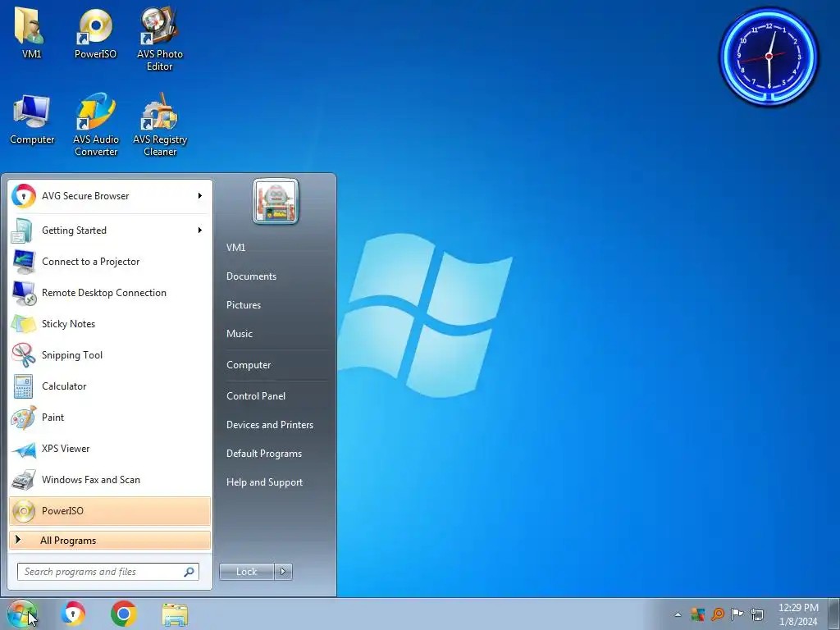840x630 pixels.
Task: Open XPS Viewer
Action: click(110, 449)
